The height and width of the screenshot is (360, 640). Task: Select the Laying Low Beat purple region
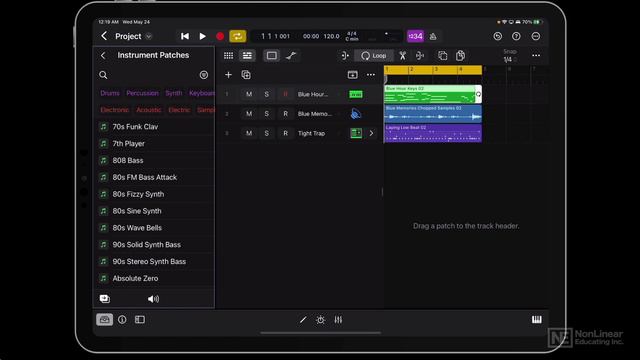pos(433,133)
